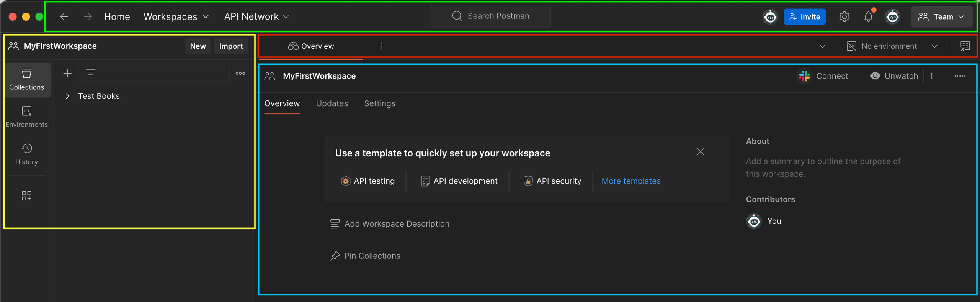
Task: Open the API Network dropdown
Action: 256,16
